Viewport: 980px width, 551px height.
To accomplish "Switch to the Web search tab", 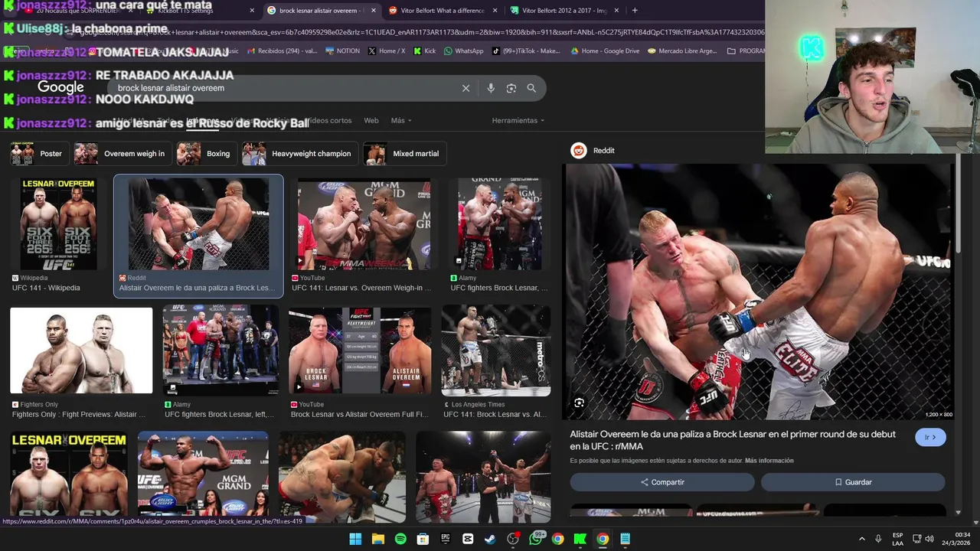I will tap(371, 120).
